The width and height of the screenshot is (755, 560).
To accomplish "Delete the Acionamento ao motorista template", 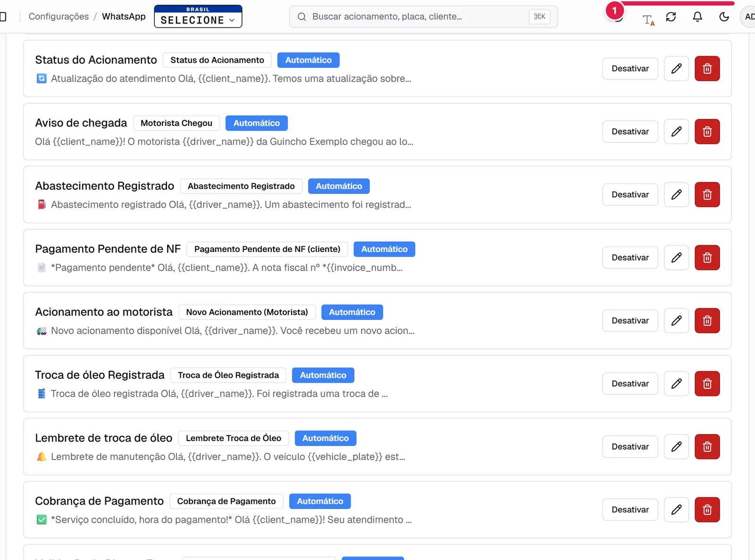I will tap(707, 321).
